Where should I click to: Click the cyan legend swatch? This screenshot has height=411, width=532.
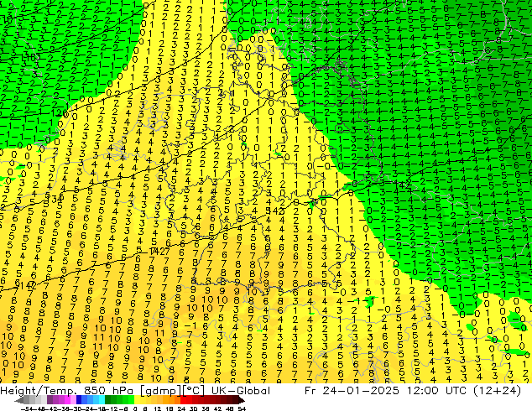[x=102, y=400]
